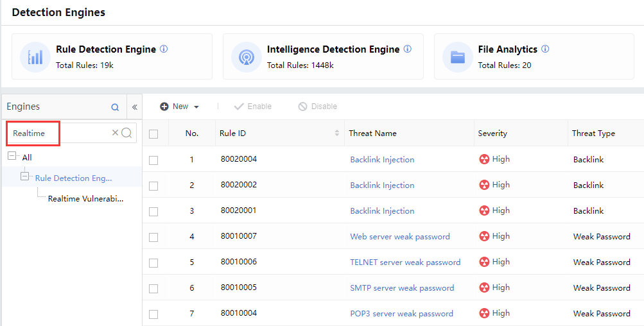The width and height of the screenshot is (644, 326).
Task: Open the New dropdown menu
Action: 180,107
